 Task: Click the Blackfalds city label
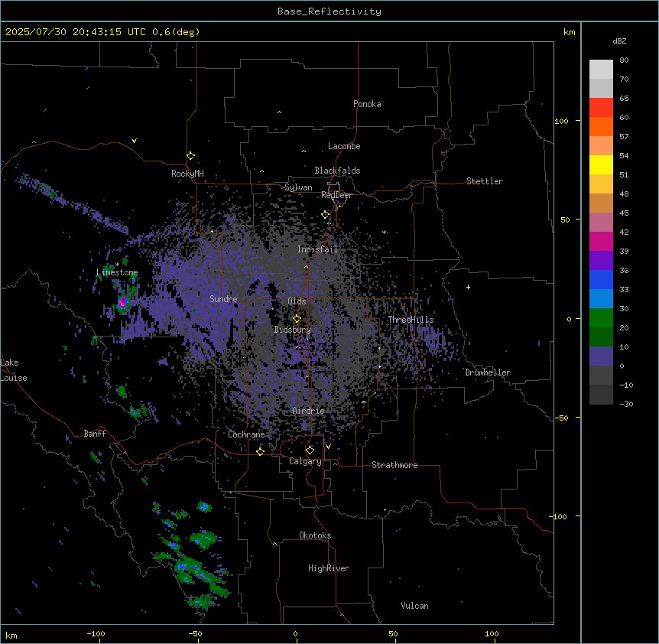[x=337, y=171]
